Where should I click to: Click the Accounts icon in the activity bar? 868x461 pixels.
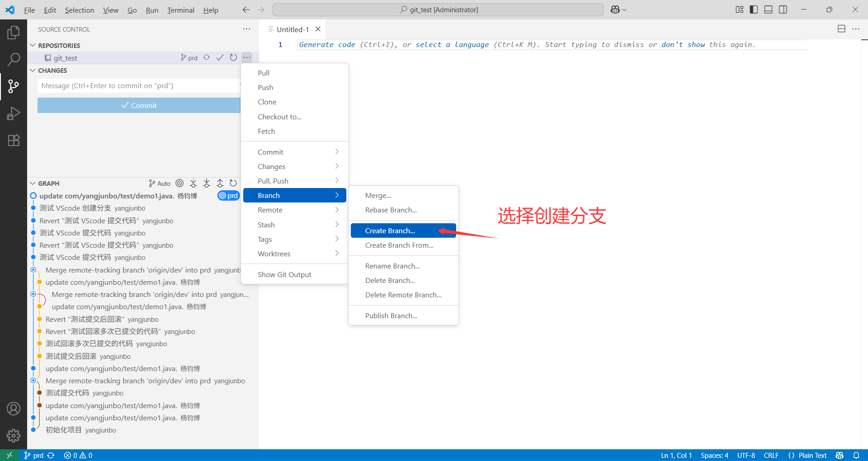pyautogui.click(x=14, y=409)
